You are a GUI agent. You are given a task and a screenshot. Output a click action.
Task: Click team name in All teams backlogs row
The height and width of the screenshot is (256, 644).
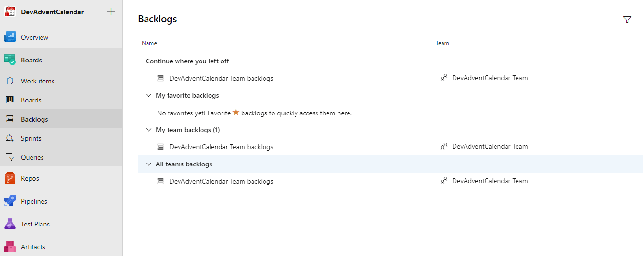489,181
